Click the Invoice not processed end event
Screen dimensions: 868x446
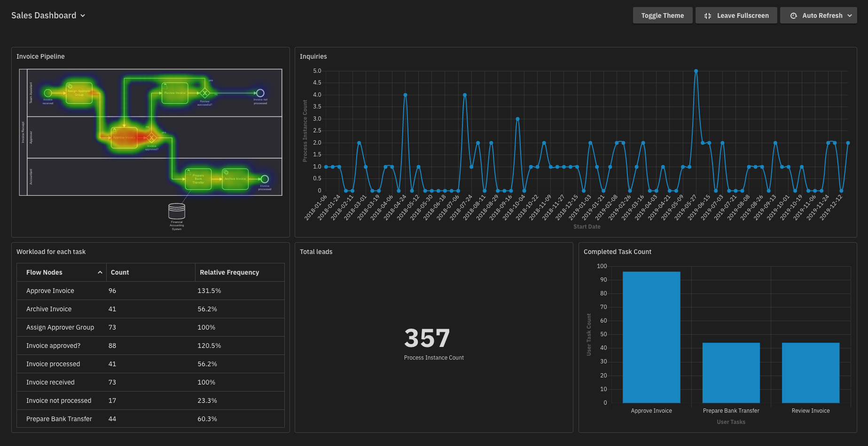click(x=260, y=93)
